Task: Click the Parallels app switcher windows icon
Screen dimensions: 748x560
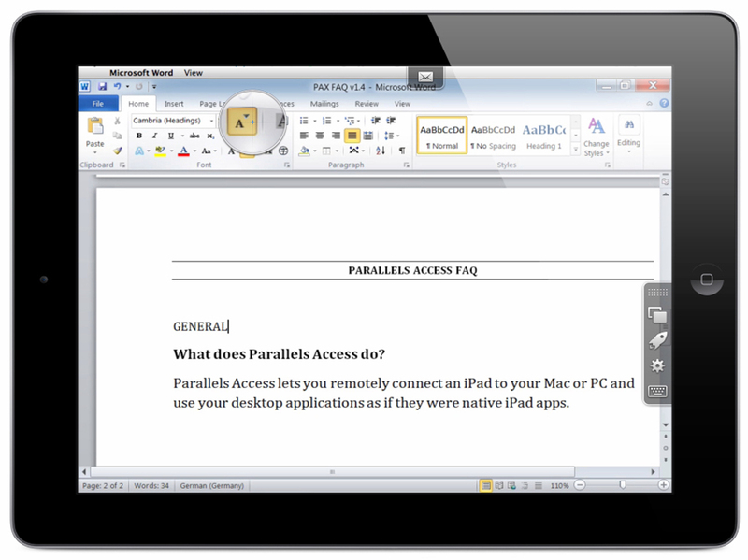Action: (x=657, y=315)
